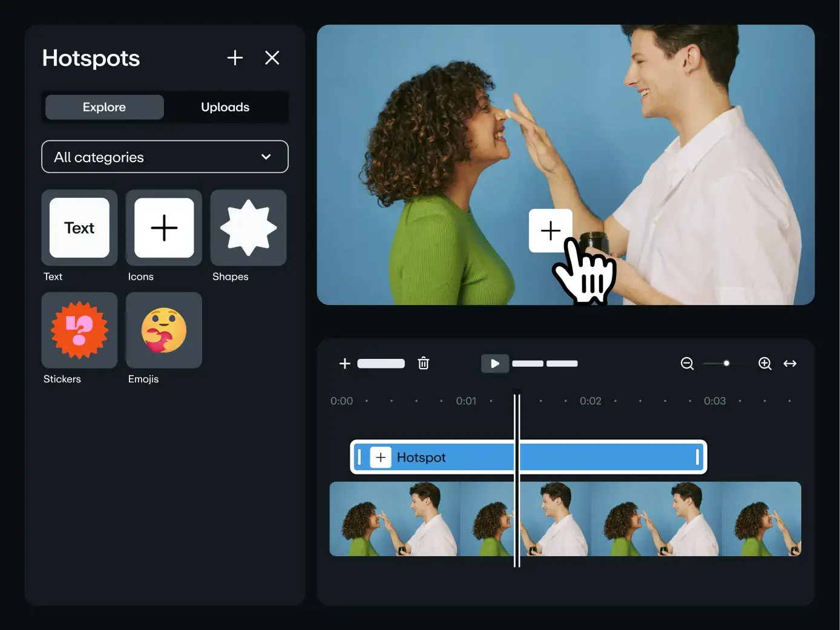The width and height of the screenshot is (840, 630).
Task: Select the Icons hotspot tile
Action: 164,228
